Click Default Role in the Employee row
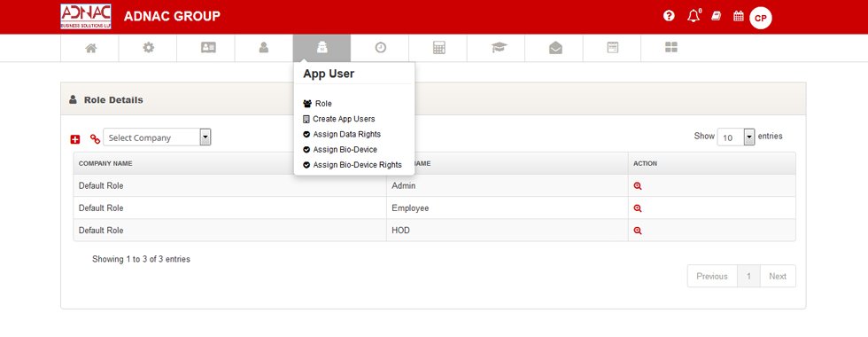The image size is (868, 337). tap(101, 208)
